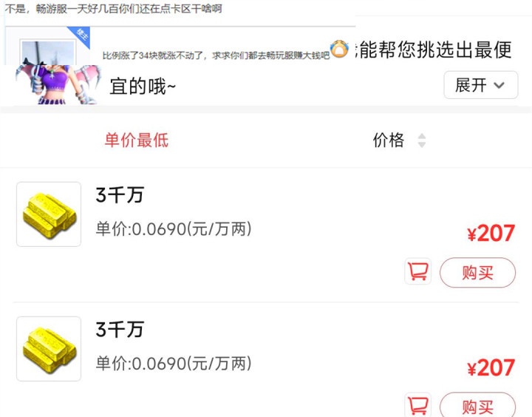The image size is (532, 417).
Task: Add first 3千万 listing to cart
Action: click(417, 271)
